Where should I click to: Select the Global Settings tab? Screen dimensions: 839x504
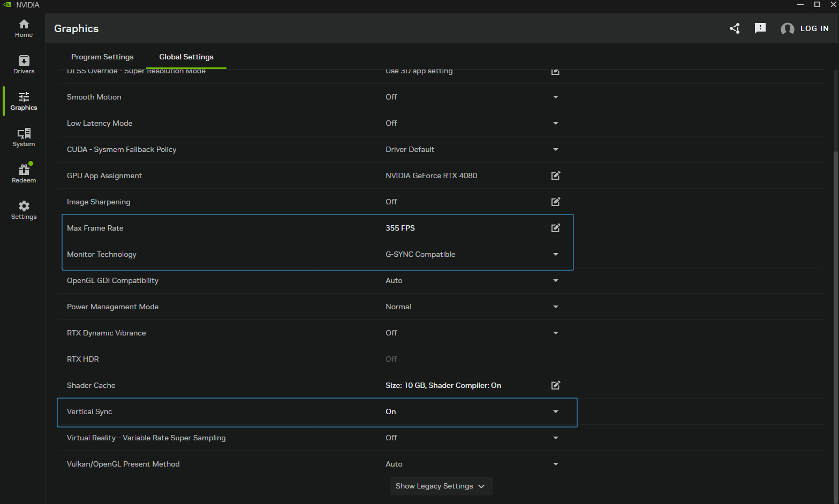pyautogui.click(x=186, y=57)
